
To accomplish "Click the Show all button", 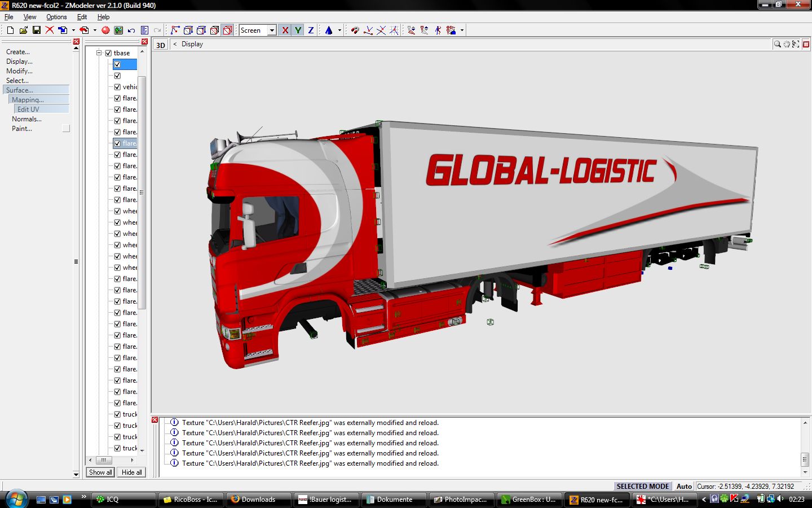I will tap(100, 472).
